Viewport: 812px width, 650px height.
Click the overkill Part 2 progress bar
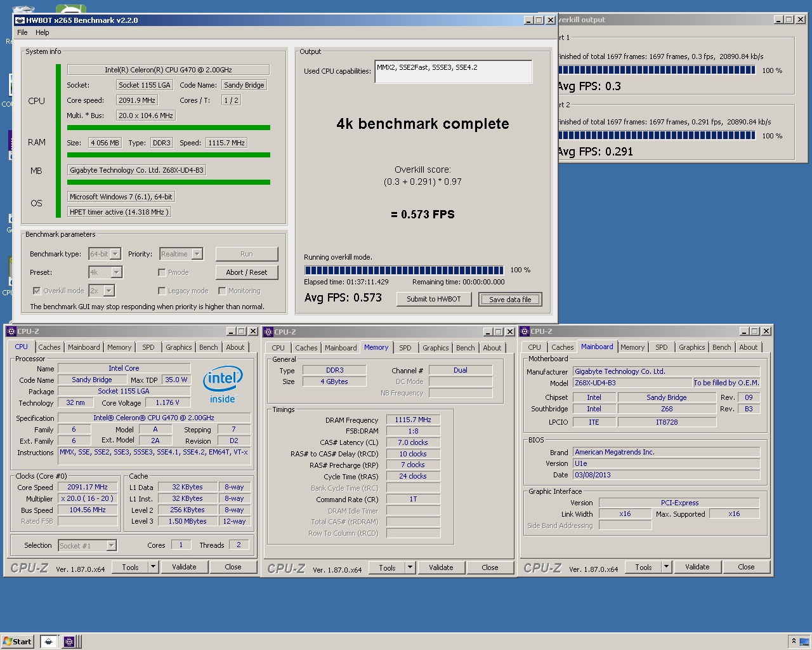click(x=657, y=135)
